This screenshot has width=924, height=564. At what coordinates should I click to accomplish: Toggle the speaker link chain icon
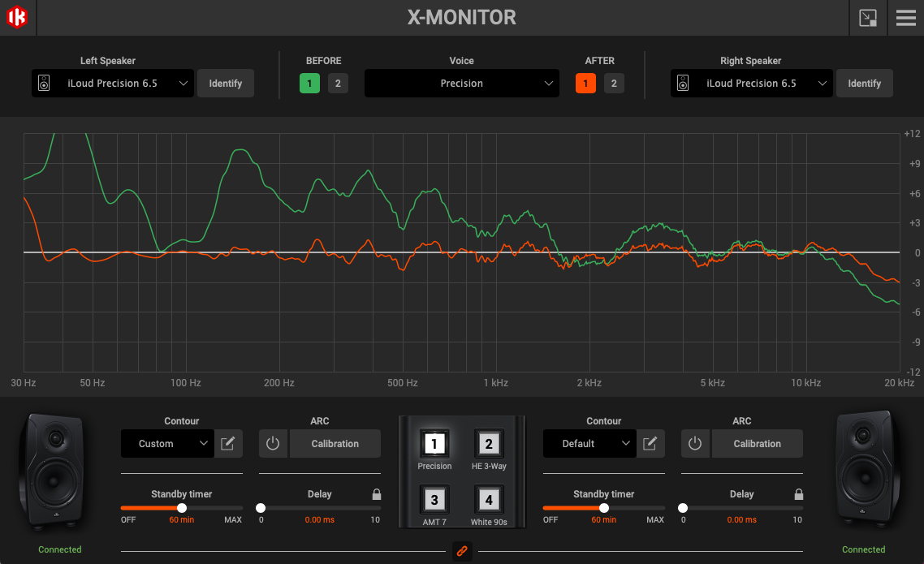[x=462, y=551]
